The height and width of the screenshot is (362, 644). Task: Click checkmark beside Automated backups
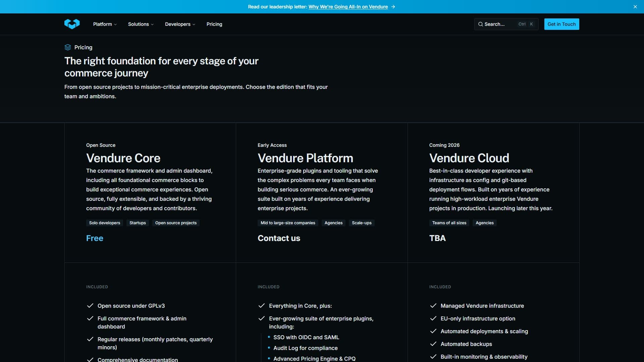[x=433, y=344]
